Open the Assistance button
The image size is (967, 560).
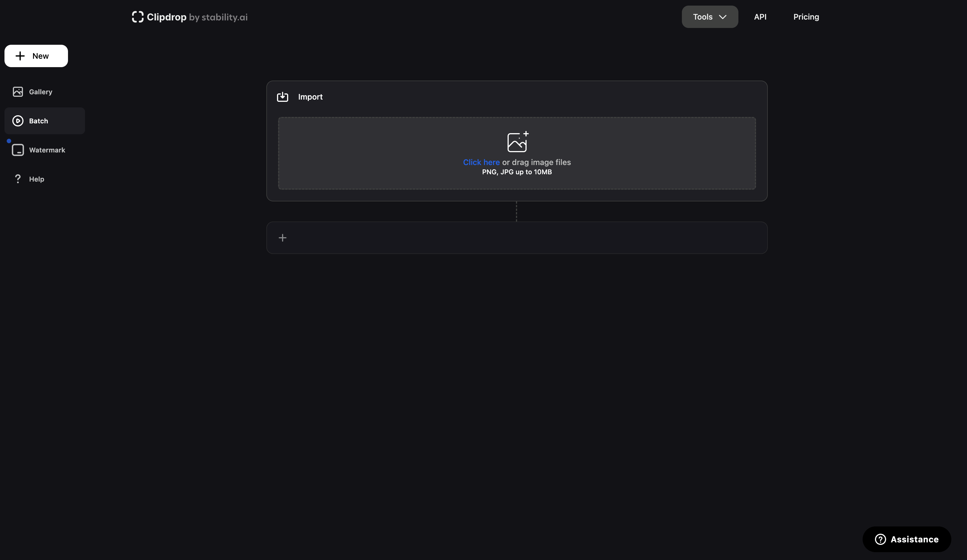pos(906,539)
